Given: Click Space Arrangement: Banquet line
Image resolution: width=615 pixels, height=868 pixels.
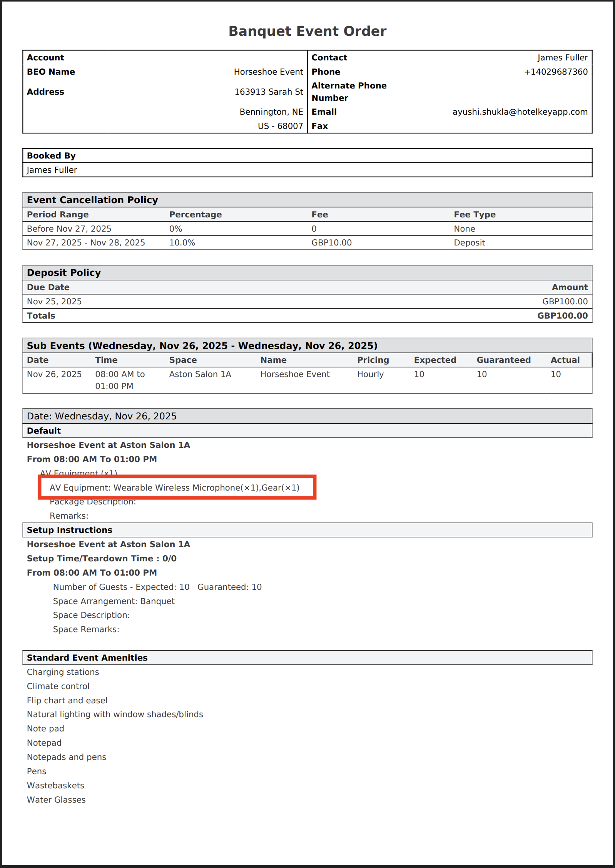Looking at the screenshot, I should tap(114, 601).
